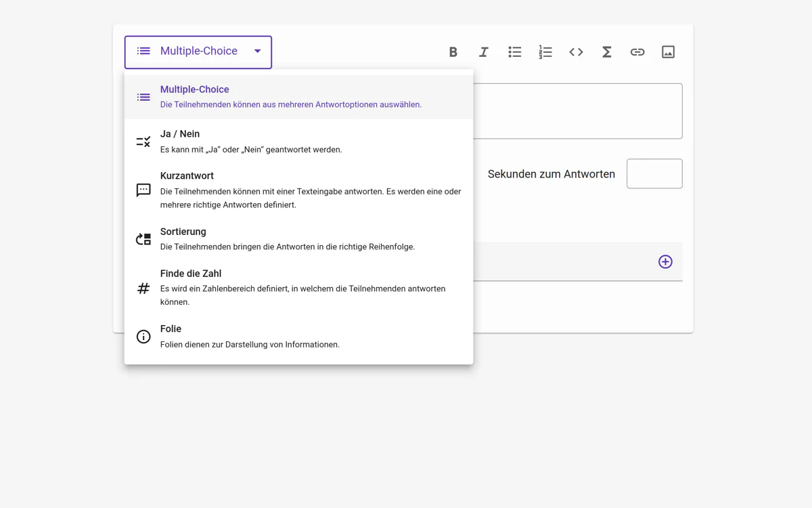The height and width of the screenshot is (508, 812).
Task: Toggle bold text formatting
Action: point(453,52)
